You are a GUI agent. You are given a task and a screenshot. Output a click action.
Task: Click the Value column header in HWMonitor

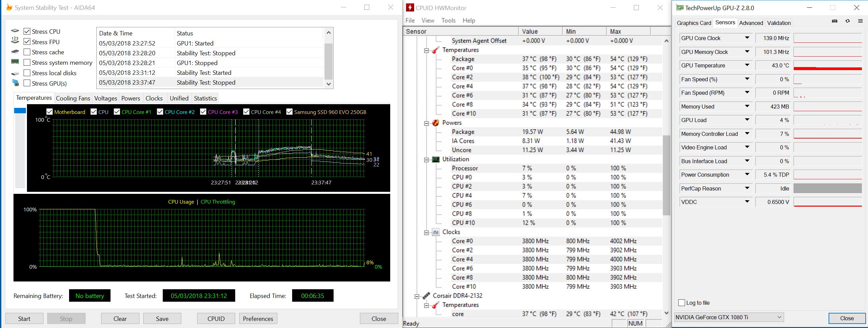(540, 31)
